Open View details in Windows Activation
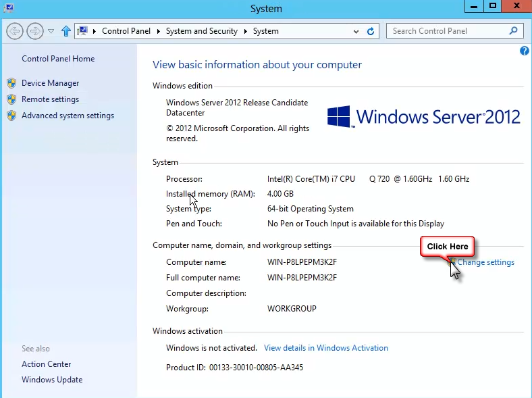Viewport: 532px width, 398px height. tap(325, 348)
